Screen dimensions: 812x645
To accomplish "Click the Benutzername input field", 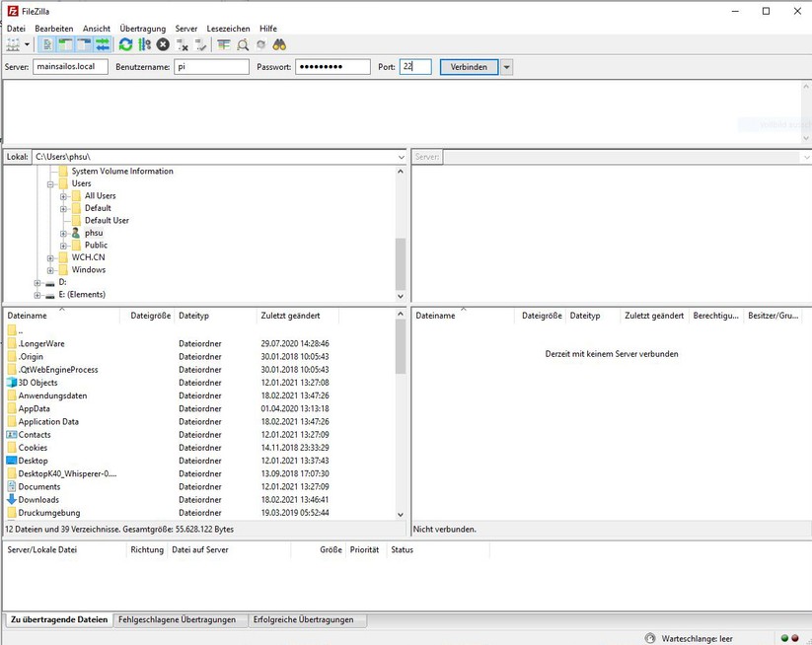I will [x=211, y=67].
